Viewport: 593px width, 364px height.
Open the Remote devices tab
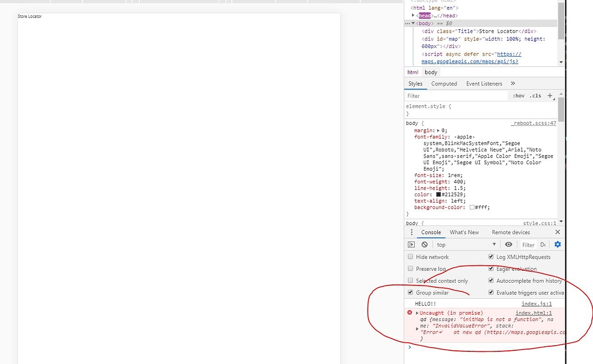(510, 232)
